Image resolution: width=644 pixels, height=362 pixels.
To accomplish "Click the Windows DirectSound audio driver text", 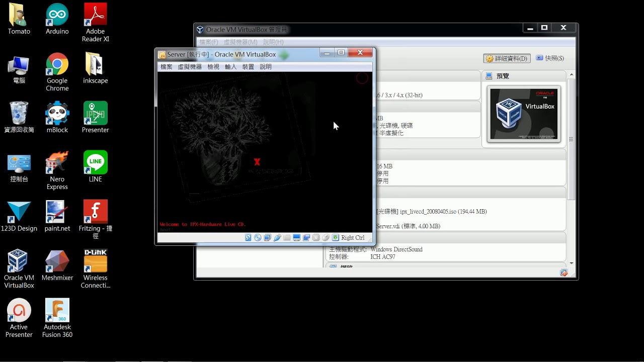I will [x=396, y=249].
